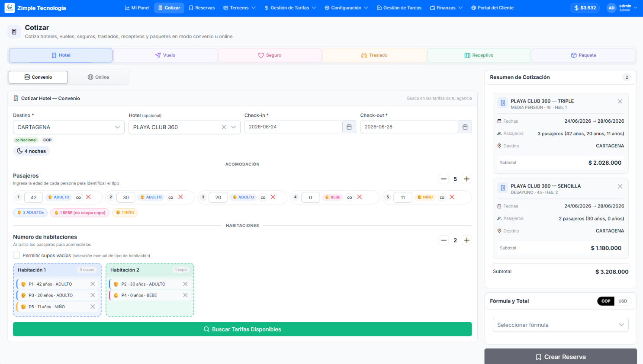Open the Check-in calendar picker icon
This screenshot has width=643, height=364.
(349, 127)
